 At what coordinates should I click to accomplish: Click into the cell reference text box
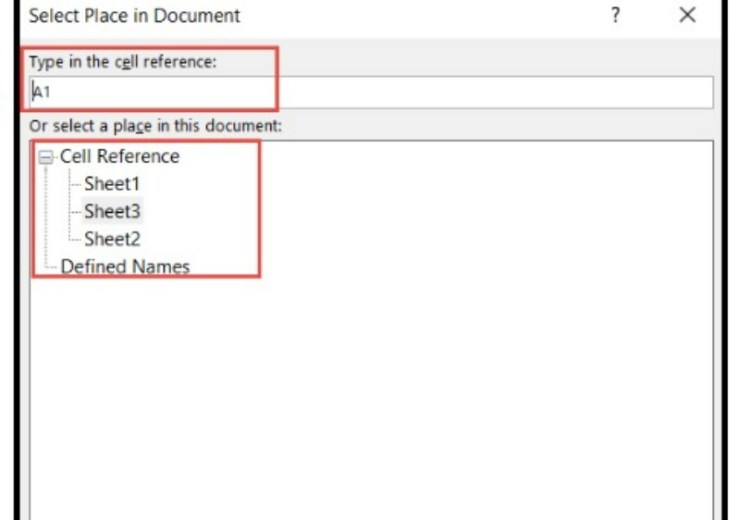pos(370,92)
